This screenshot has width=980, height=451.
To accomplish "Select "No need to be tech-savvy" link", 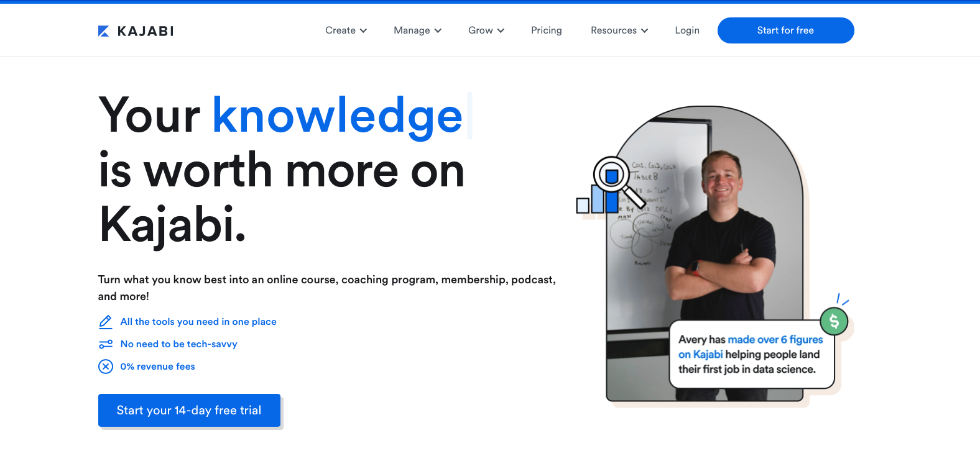I will 179,344.
